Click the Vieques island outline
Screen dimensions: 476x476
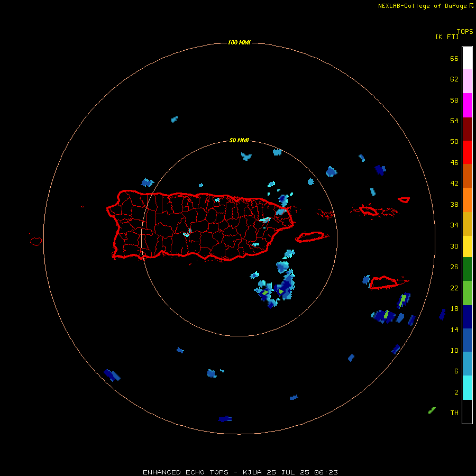(x=312, y=237)
